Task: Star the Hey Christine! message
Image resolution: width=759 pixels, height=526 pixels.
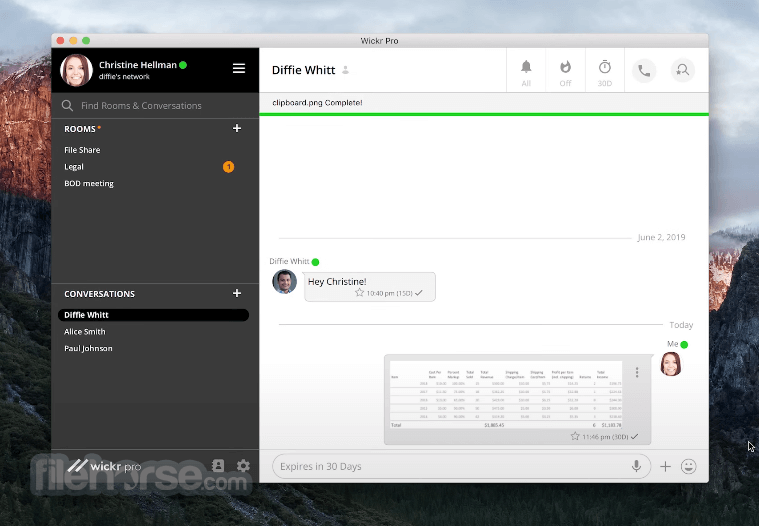Action: tap(359, 293)
